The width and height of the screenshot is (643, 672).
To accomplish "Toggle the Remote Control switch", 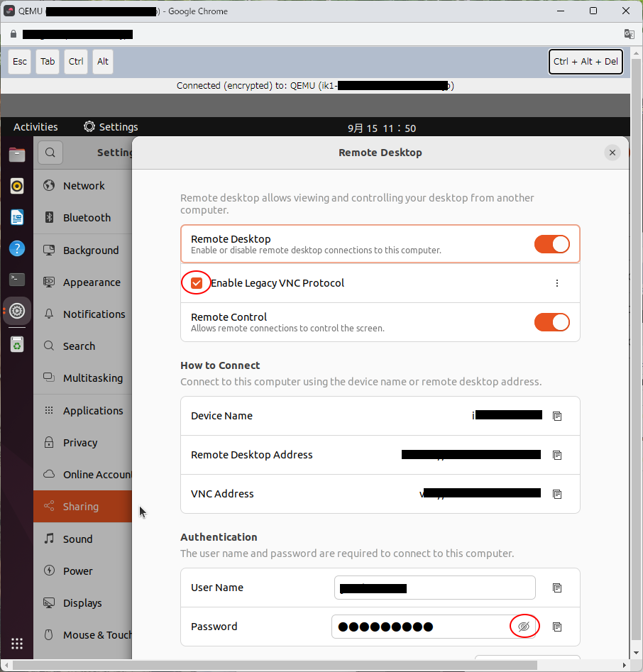I will (551, 322).
